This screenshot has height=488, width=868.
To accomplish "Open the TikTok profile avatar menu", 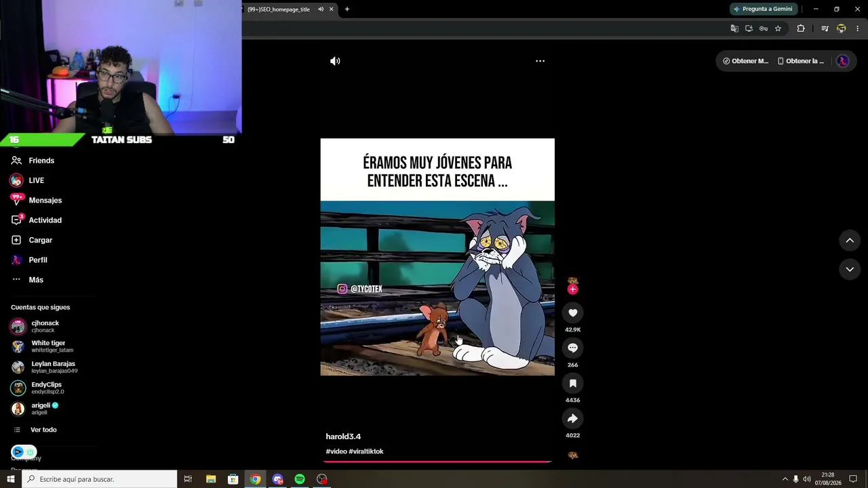I will point(843,61).
